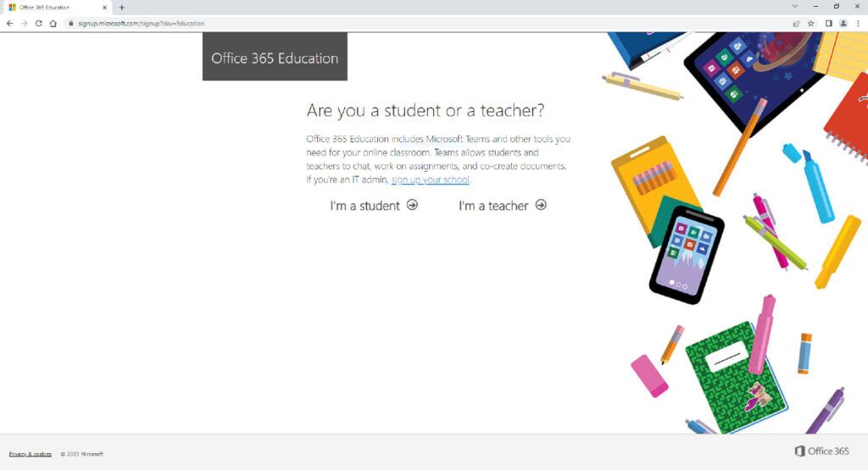Click the browser Forward arrow

click(x=24, y=24)
